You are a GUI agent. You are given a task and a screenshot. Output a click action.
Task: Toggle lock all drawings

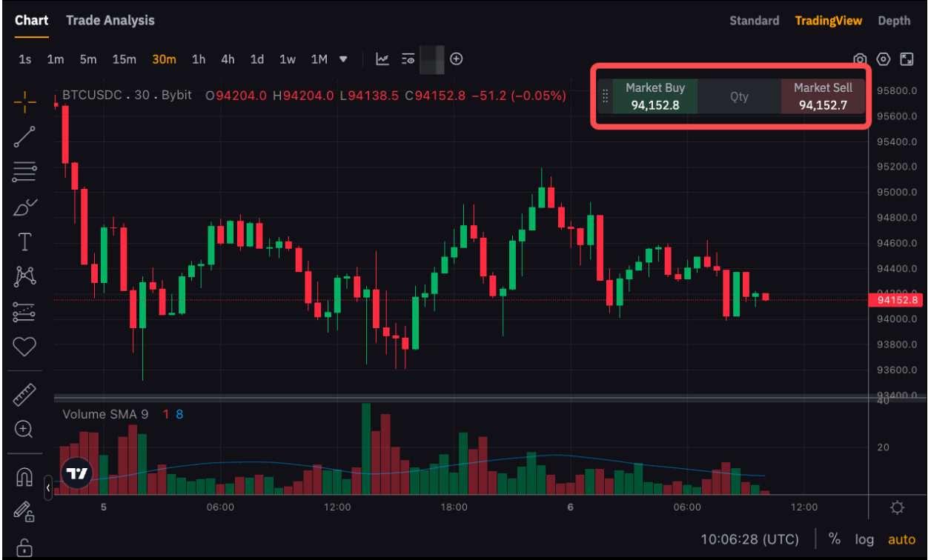coord(24,547)
